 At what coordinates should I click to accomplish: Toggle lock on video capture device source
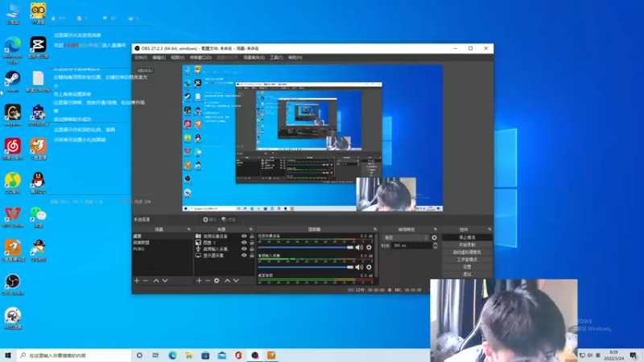coord(252,237)
